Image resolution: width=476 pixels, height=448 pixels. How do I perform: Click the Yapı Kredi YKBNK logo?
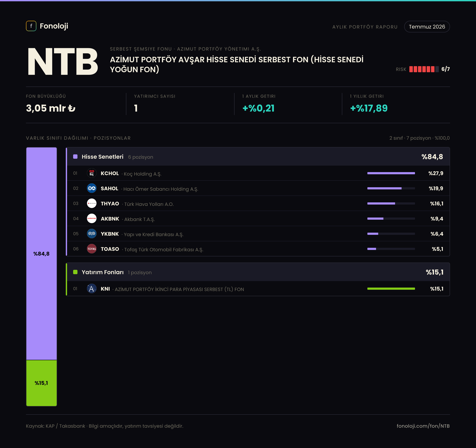pos(92,234)
